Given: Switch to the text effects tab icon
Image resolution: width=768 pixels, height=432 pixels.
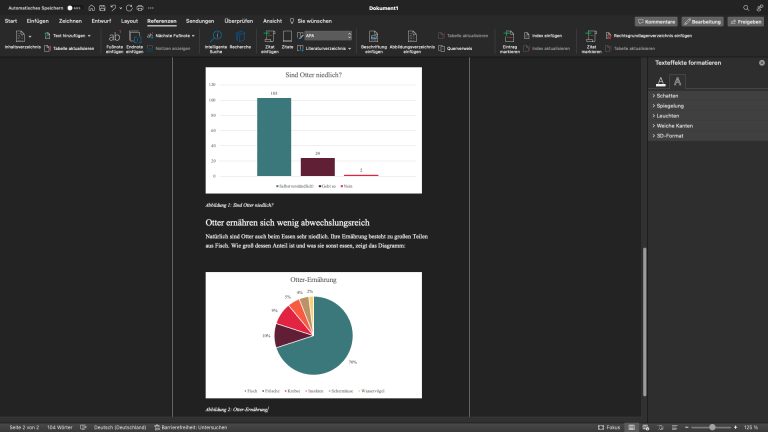Looking at the screenshot, I should (677, 81).
